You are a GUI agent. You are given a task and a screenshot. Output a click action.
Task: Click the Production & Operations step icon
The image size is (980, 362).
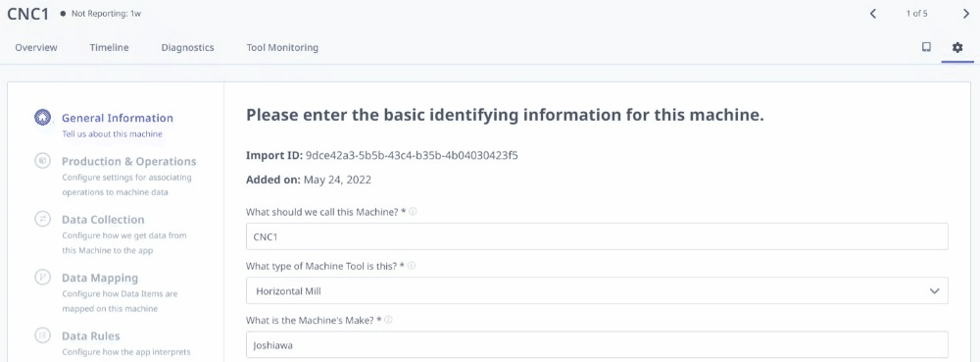click(42, 161)
